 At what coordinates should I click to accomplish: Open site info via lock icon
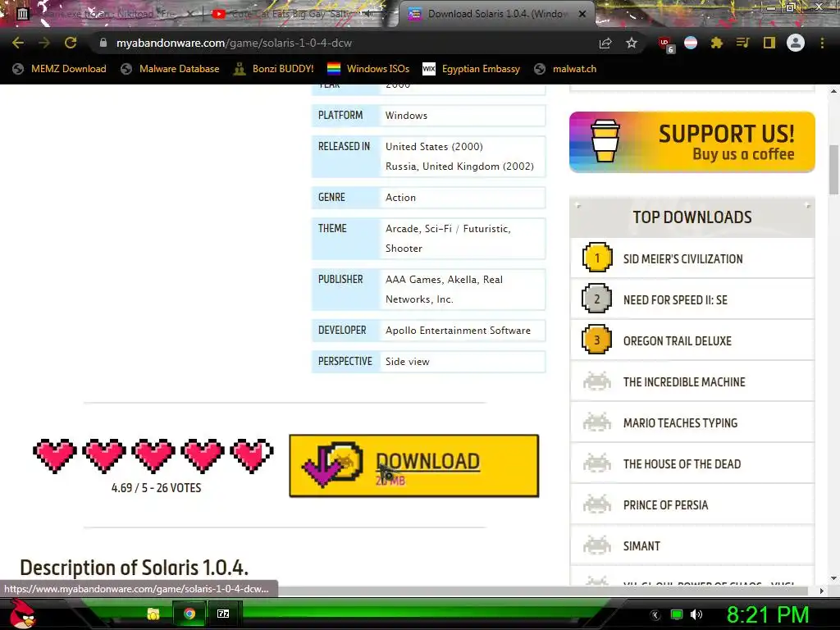[103, 43]
